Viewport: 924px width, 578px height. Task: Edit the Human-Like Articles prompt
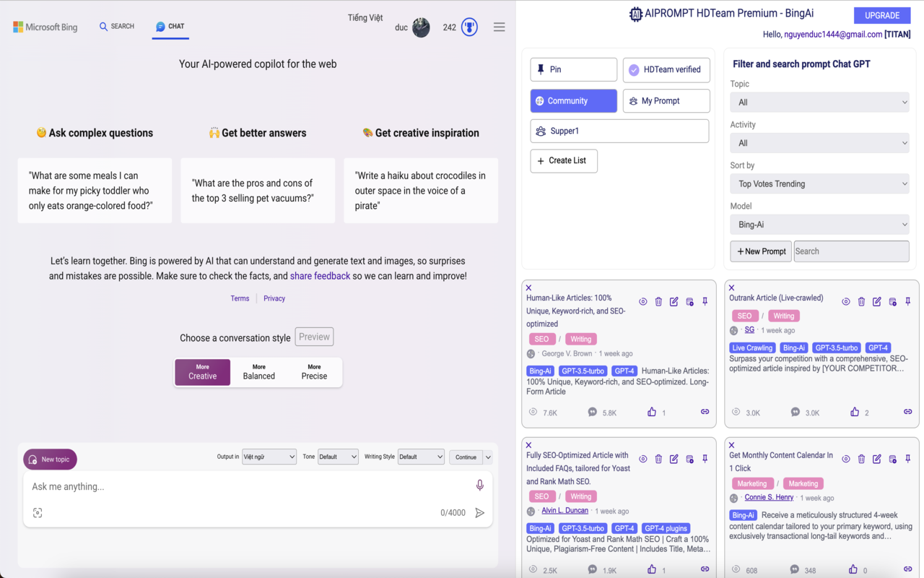tap(674, 301)
